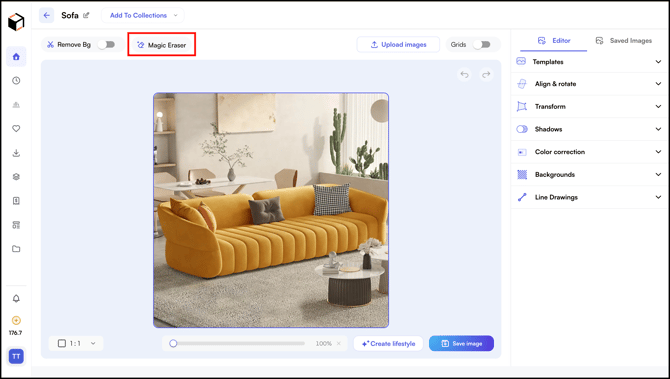Switch to the Saved Images tab
670x379 pixels.
[x=624, y=41]
